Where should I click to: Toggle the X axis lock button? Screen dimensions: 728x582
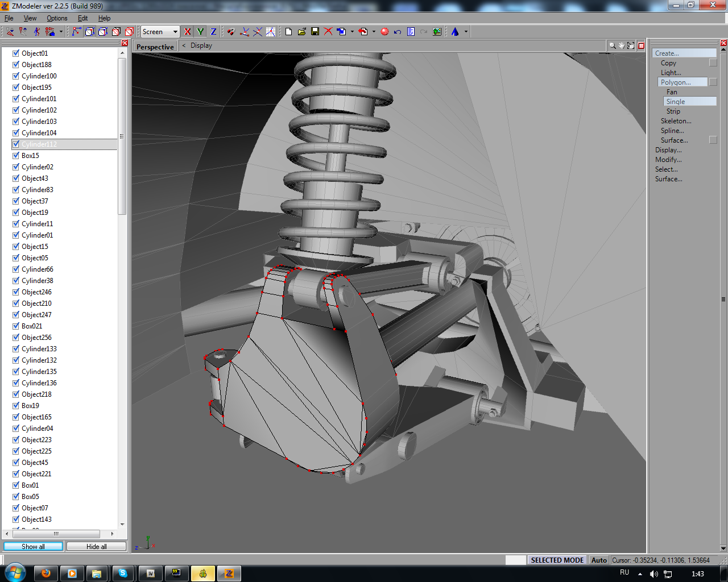point(188,32)
